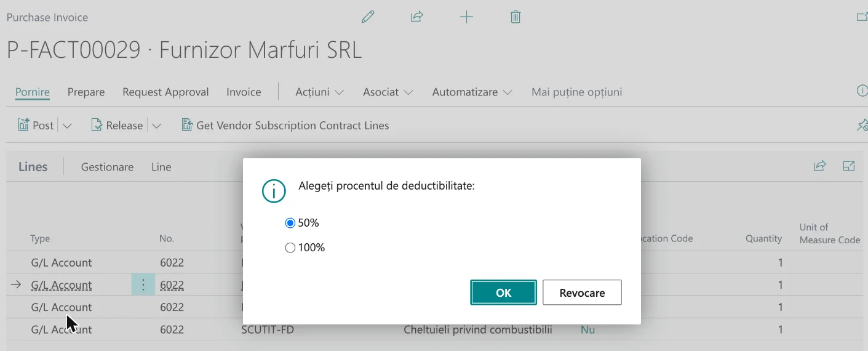
Task: Switch to the Prepare tab
Action: coord(86,92)
